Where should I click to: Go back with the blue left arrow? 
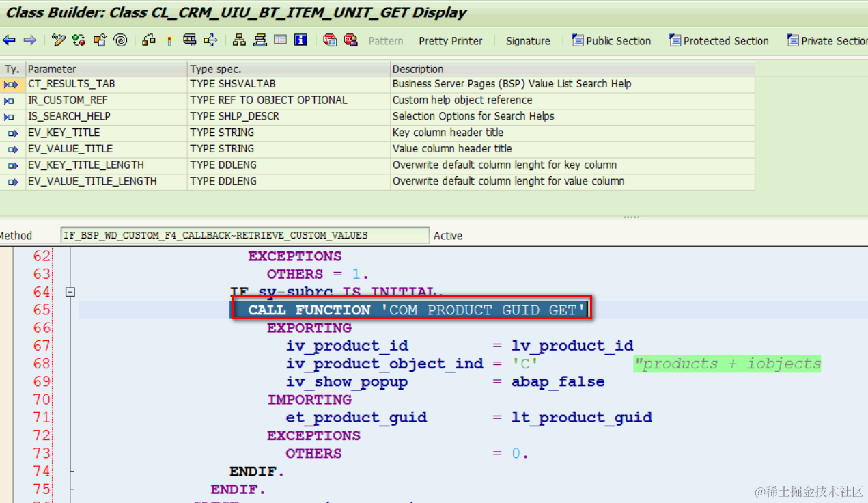point(9,40)
